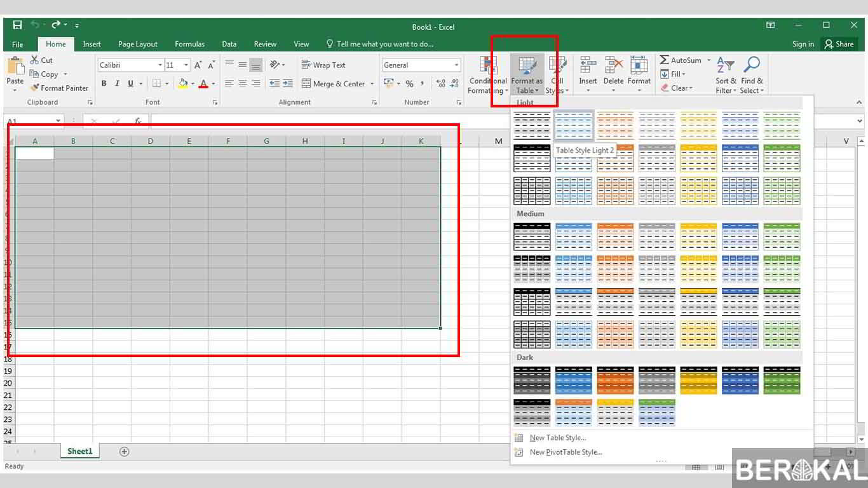Viewport: 868px width, 488px height.
Task: Toggle Bold formatting
Action: click(104, 84)
